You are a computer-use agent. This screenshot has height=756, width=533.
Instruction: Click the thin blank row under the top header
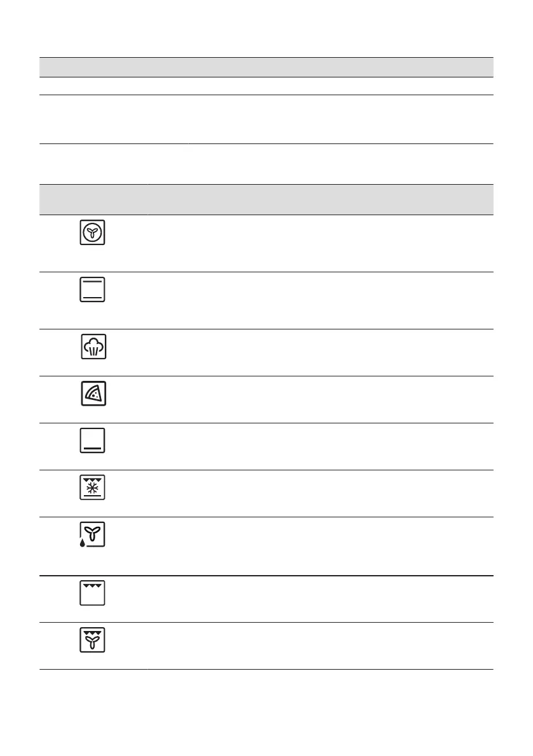pyautogui.click(x=266, y=86)
